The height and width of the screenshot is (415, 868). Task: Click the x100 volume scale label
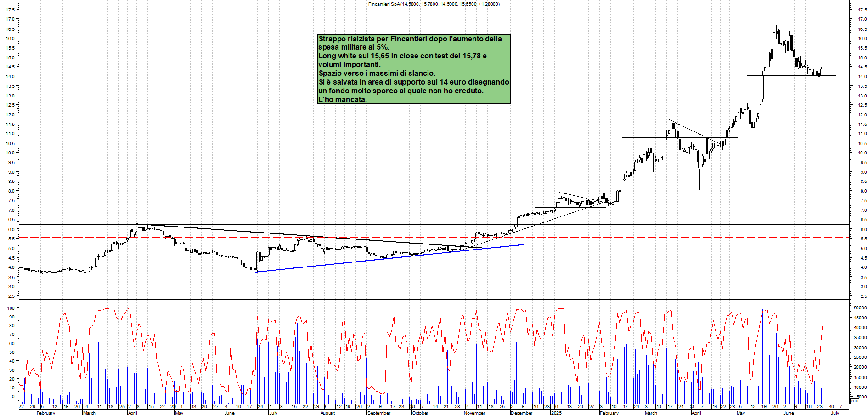tap(854, 401)
